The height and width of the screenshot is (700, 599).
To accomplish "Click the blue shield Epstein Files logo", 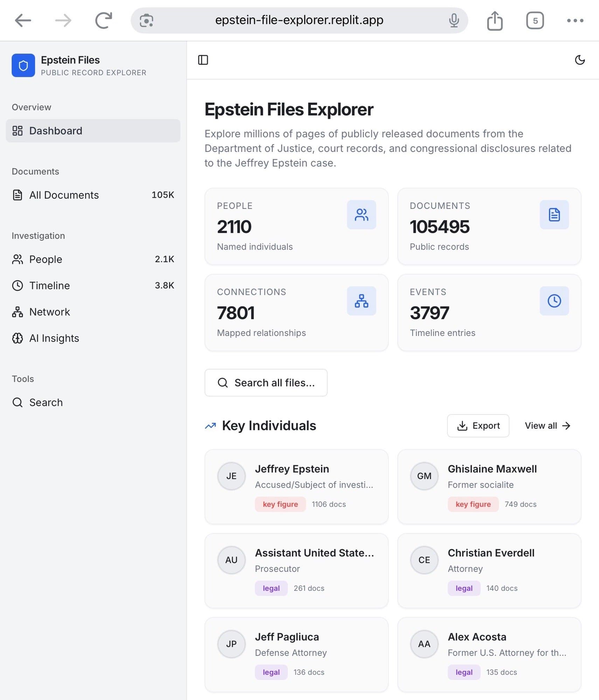I will tap(23, 65).
